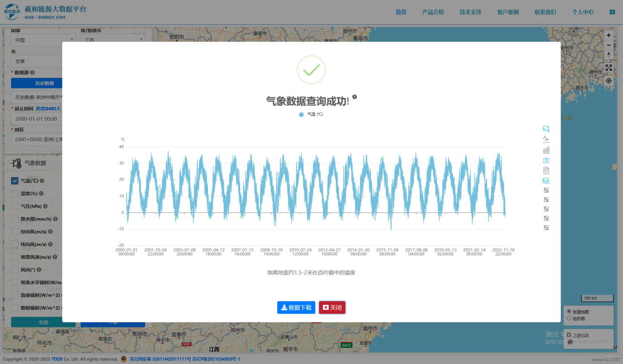Screen dimensions: 623x364
Task: Toggle 卫星地图 overlay checkbox
Action: (569, 335)
